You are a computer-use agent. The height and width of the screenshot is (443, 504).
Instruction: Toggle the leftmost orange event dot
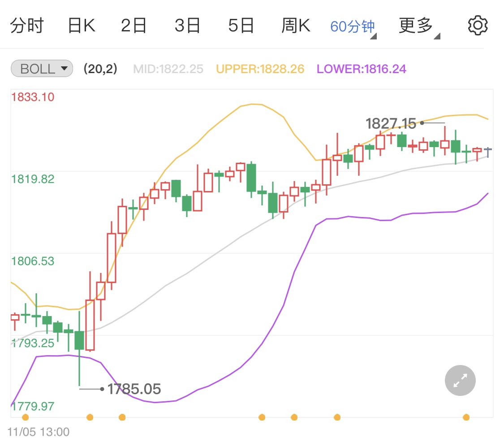point(26,417)
